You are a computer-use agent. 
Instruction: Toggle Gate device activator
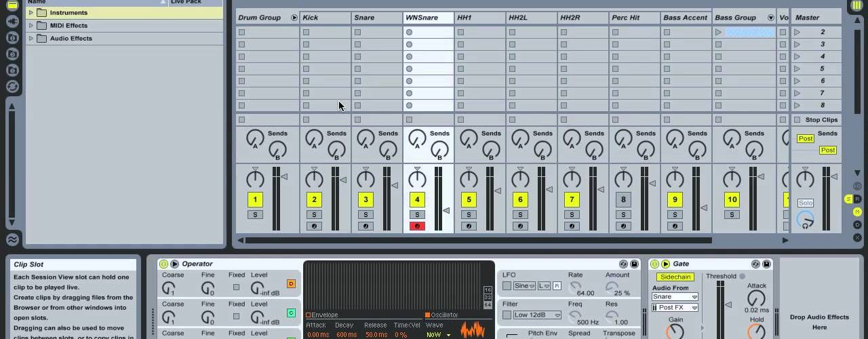(654, 264)
